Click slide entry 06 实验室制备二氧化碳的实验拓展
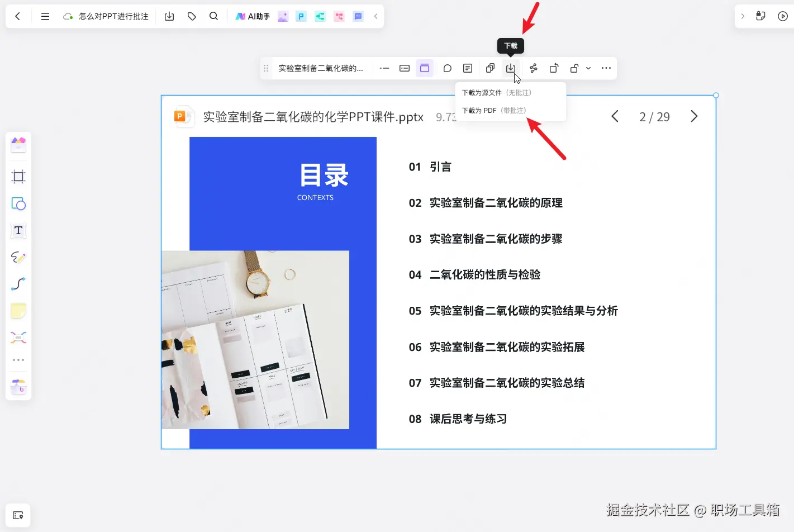Viewport: 794px width, 532px height. tap(497, 347)
